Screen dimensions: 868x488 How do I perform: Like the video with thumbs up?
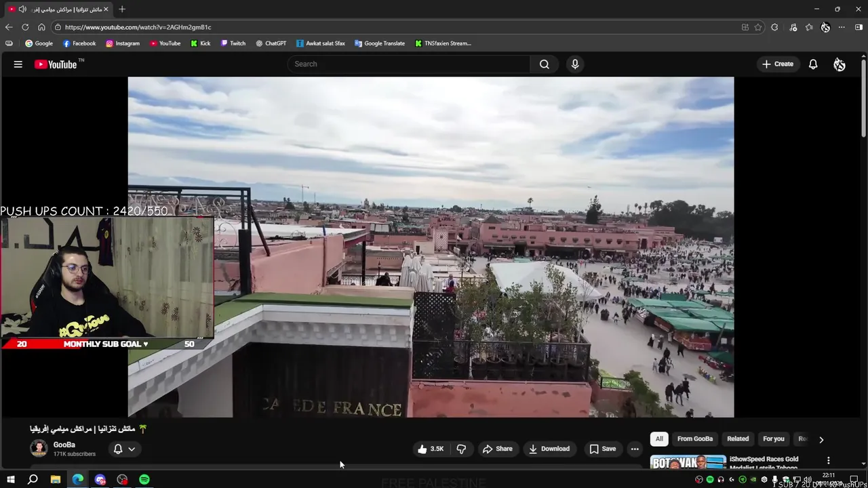tap(430, 449)
